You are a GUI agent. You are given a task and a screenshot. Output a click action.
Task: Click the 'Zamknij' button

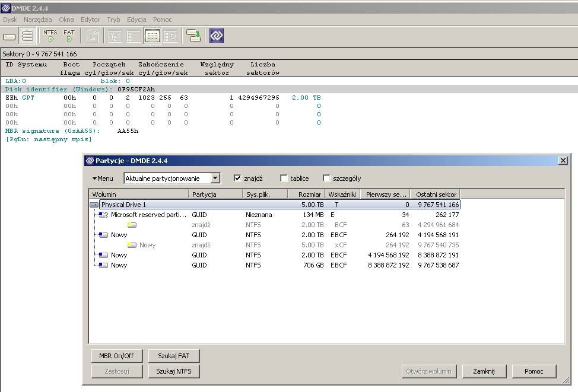tap(484, 371)
